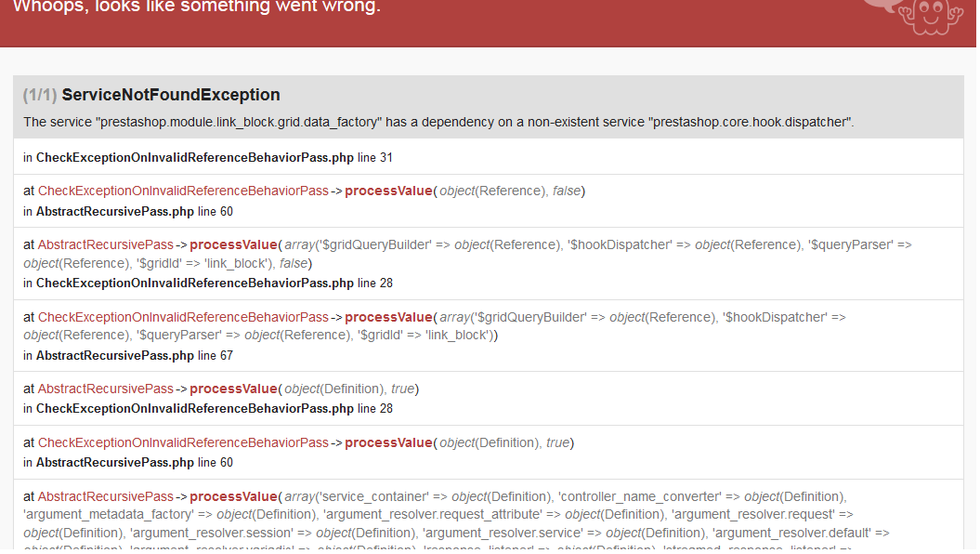Open AbstractRecursivePass link with object(Definition), true
Screen dimensions: 980x554
pos(105,389)
